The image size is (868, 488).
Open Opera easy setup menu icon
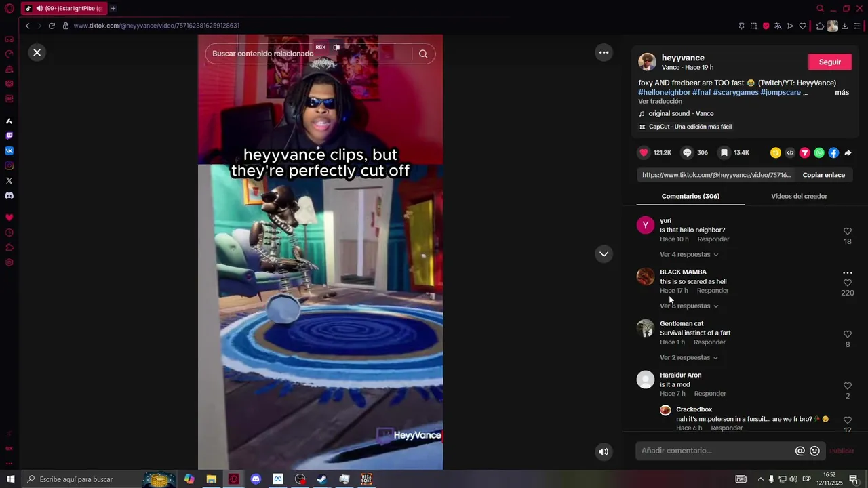point(857,26)
